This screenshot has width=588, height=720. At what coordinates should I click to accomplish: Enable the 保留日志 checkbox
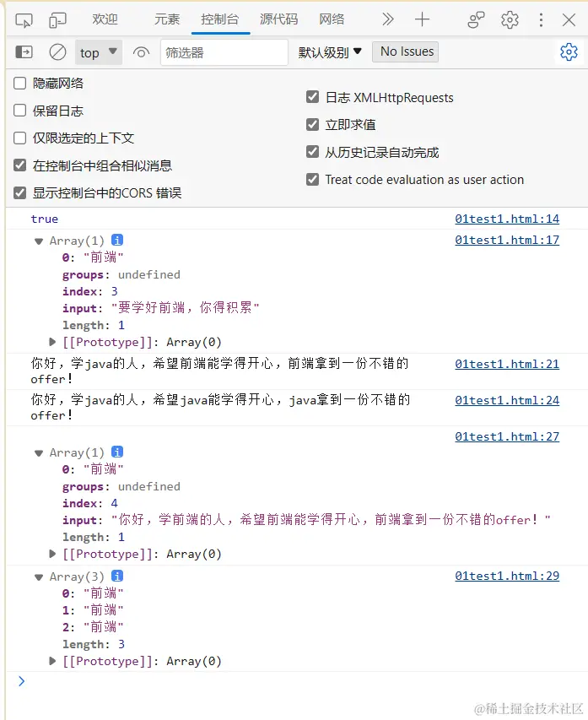pyautogui.click(x=20, y=111)
